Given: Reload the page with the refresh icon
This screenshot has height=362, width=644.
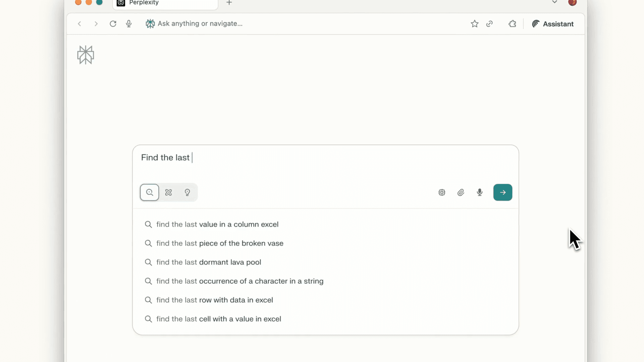Looking at the screenshot, I should [113, 24].
